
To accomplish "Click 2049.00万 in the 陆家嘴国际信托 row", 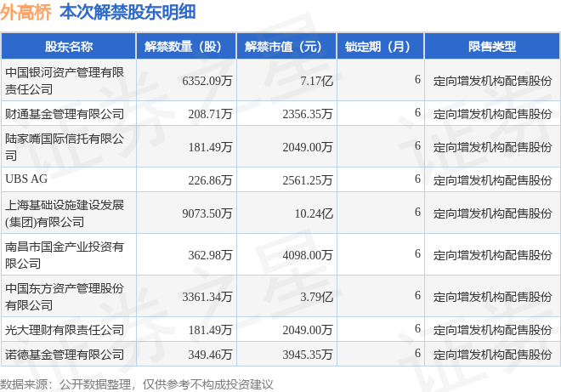I will coord(308,147).
